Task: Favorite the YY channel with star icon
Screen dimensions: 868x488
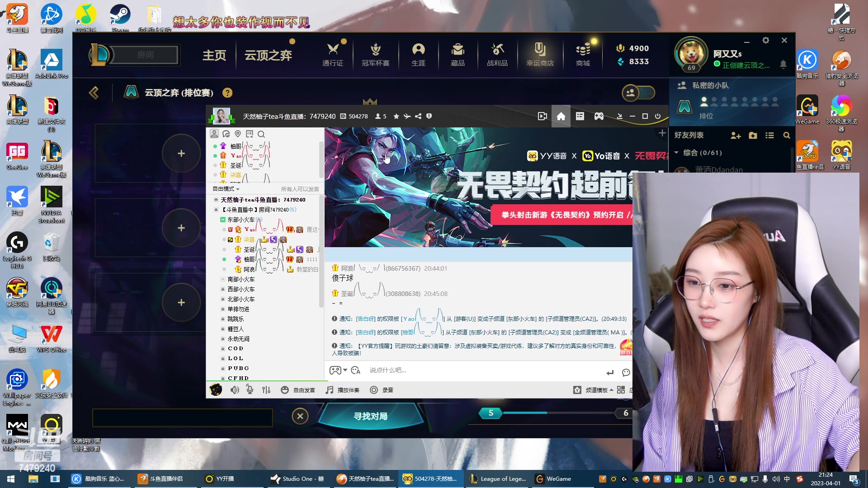Action: coord(396,116)
